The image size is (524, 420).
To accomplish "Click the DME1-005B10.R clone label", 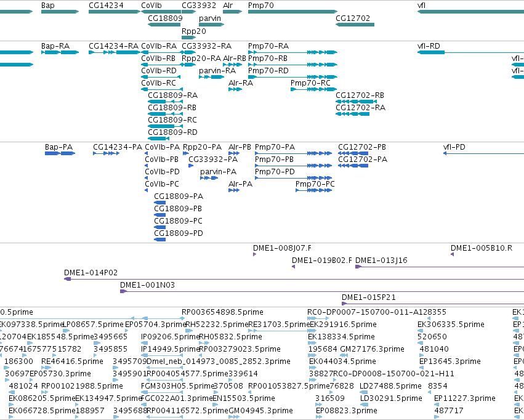I will [x=482, y=248].
